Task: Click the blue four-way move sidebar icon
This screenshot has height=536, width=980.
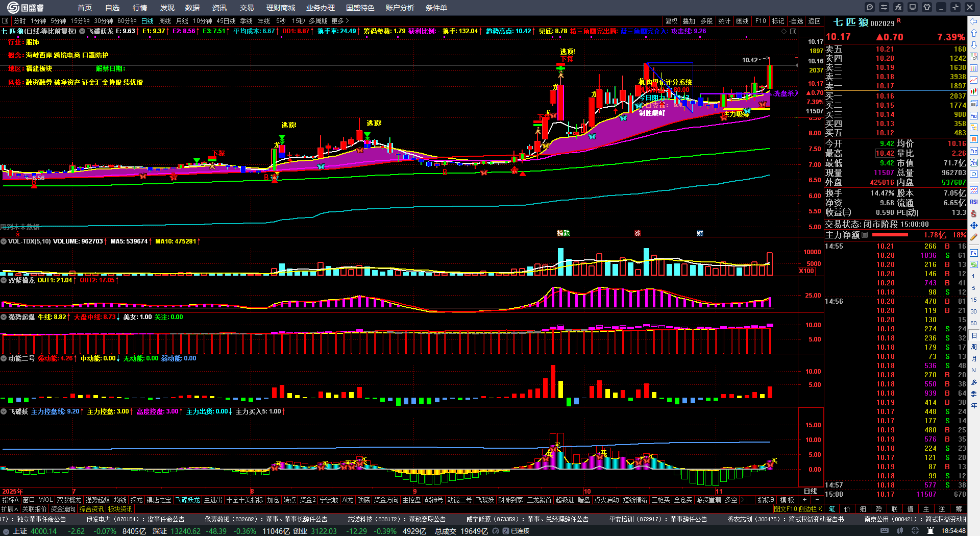Action: click(x=974, y=225)
